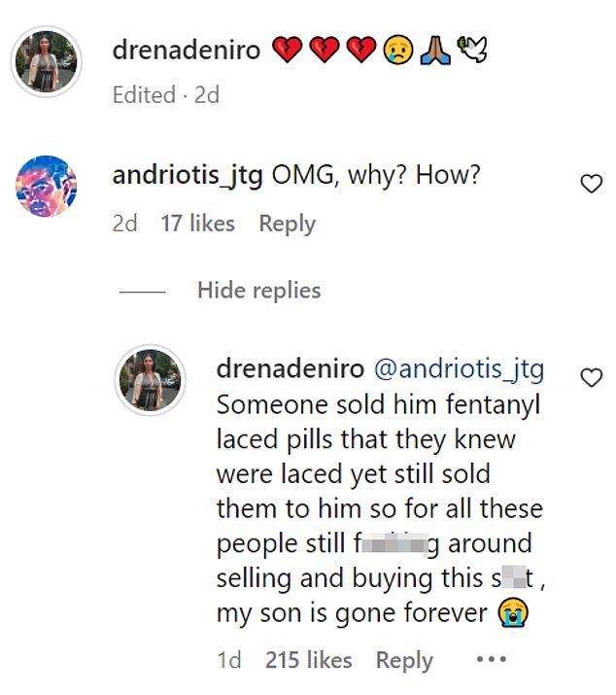The height and width of the screenshot is (695, 616).
Task: Visit the drenadeniro username beside the caption
Action: click(x=187, y=50)
